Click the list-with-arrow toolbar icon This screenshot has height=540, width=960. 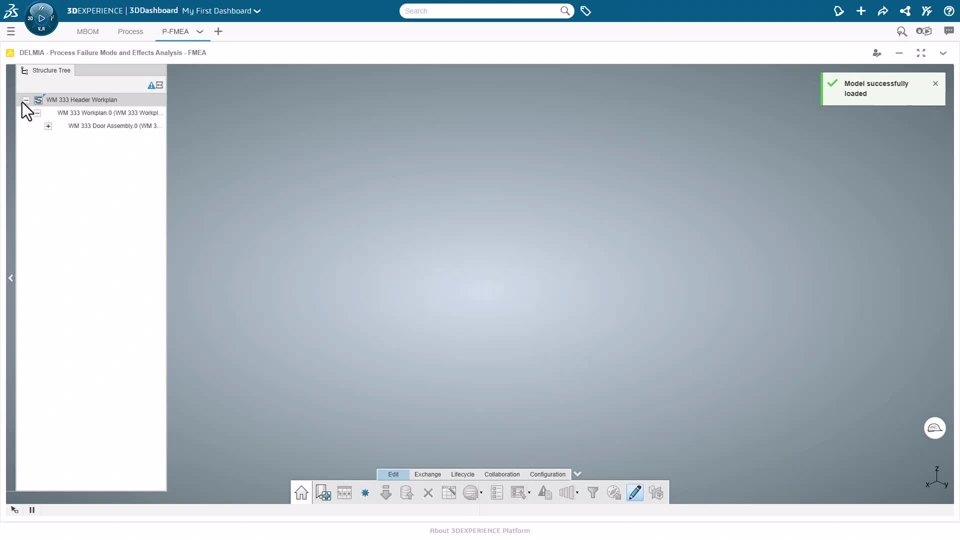click(518, 493)
